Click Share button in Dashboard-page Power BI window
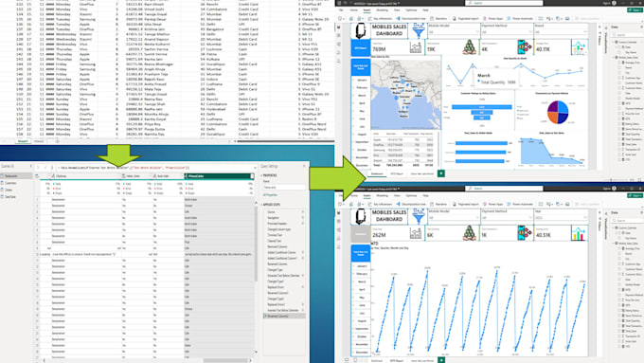Viewport: 644px width, 363px height. coord(635,10)
